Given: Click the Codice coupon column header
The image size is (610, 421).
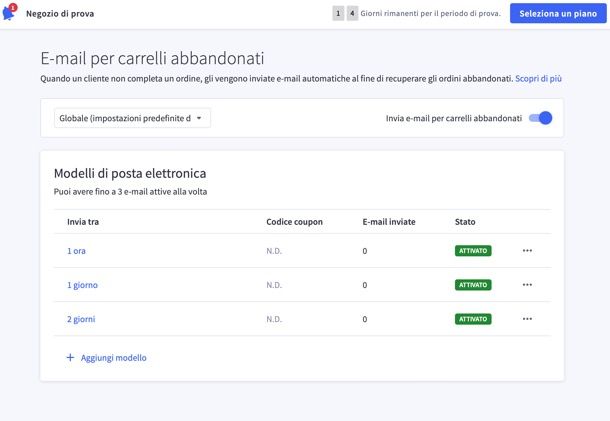Looking at the screenshot, I should [294, 222].
